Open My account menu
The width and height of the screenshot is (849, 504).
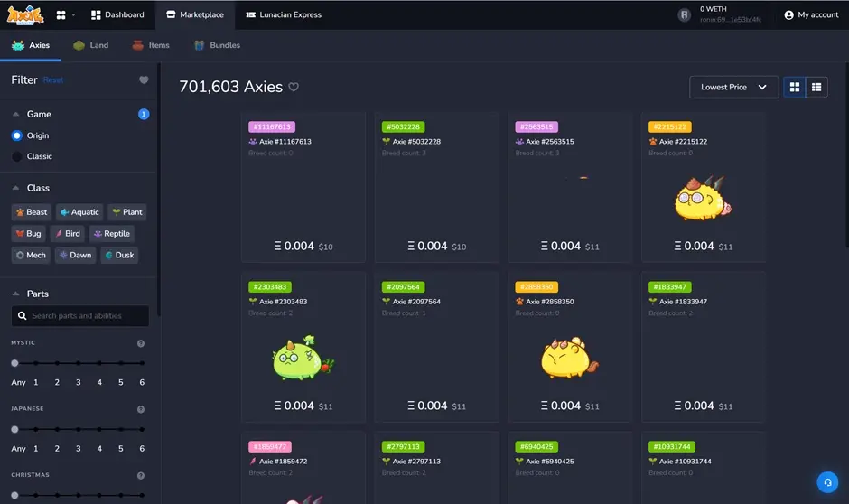point(811,14)
